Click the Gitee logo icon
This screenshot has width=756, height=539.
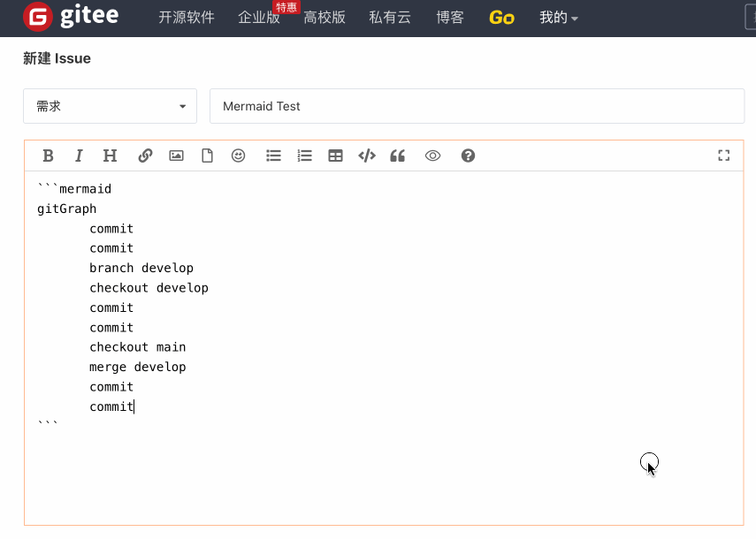click(38, 17)
